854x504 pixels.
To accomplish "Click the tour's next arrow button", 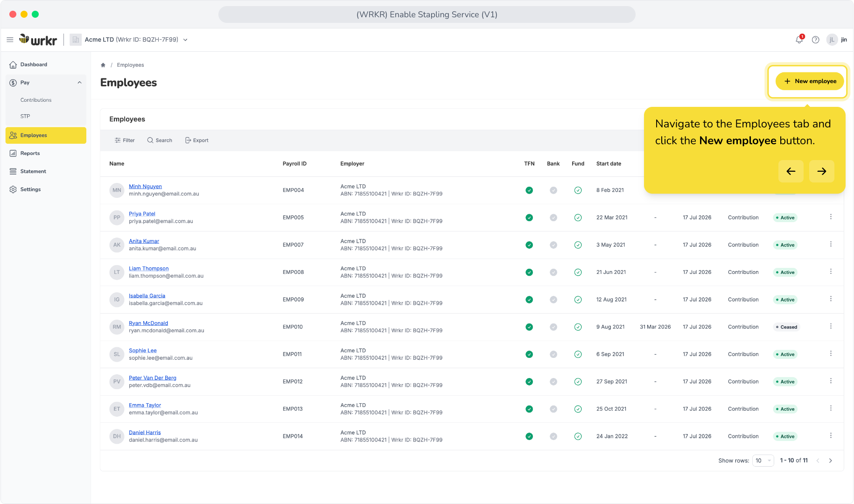I will click(x=822, y=171).
